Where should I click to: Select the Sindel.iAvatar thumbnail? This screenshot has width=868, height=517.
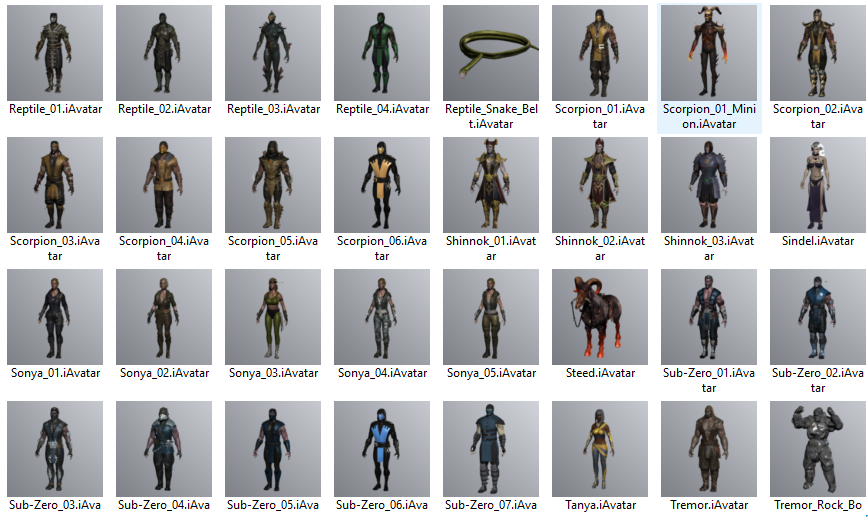coord(818,185)
